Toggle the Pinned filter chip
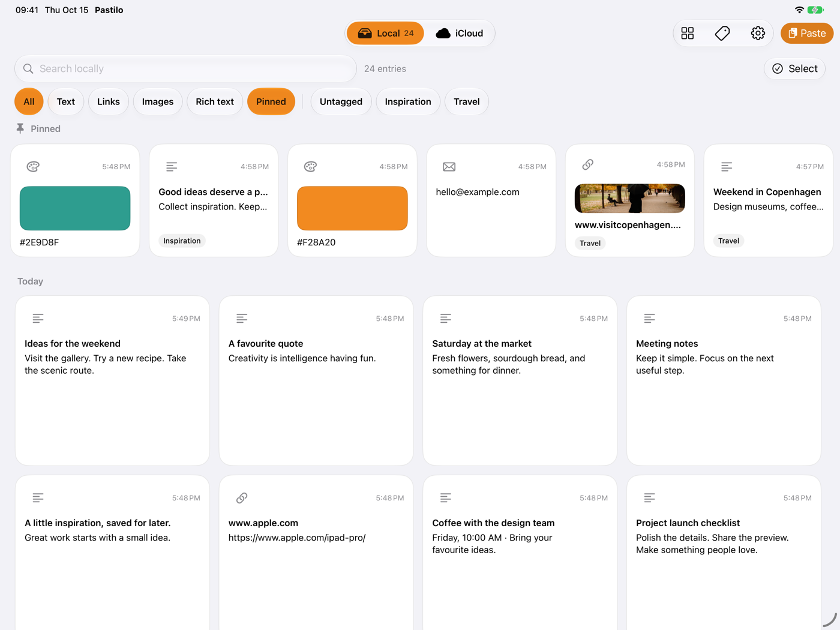The image size is (840, 630). point(271,102)
